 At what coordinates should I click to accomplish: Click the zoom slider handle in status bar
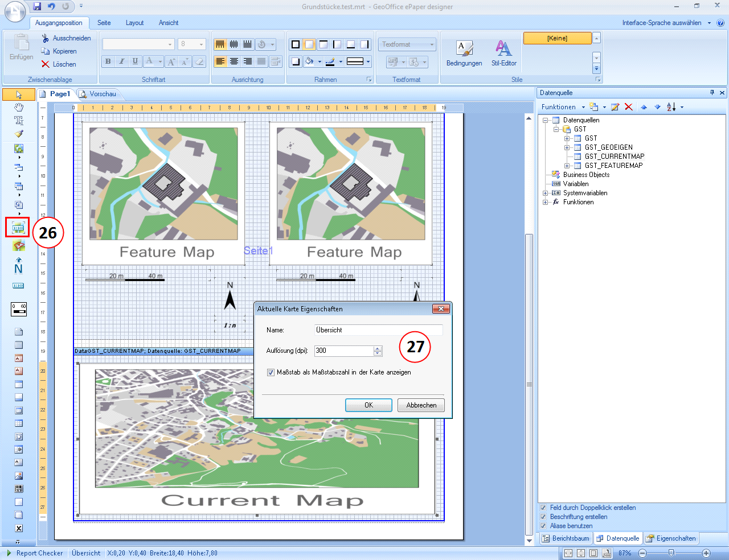671,553
